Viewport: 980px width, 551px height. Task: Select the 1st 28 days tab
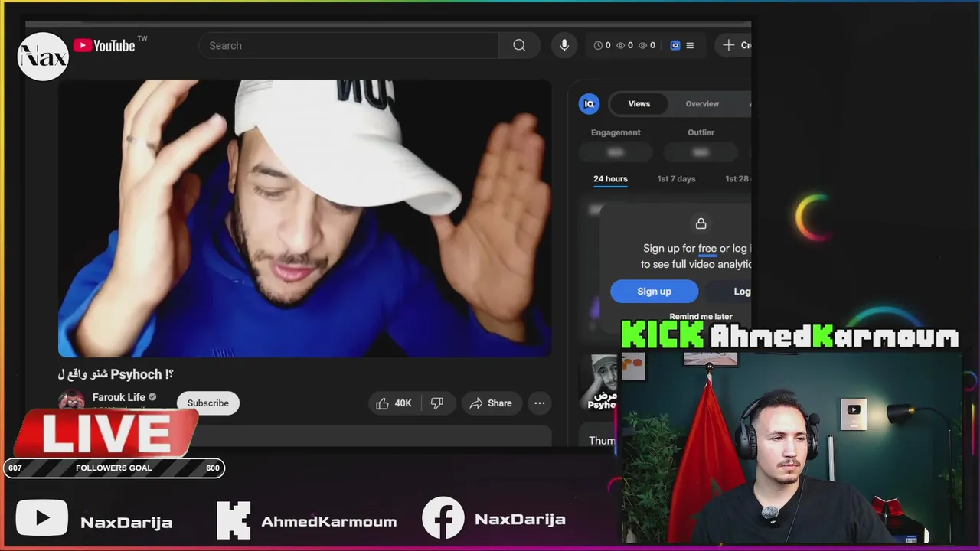[x=738, y=179]
